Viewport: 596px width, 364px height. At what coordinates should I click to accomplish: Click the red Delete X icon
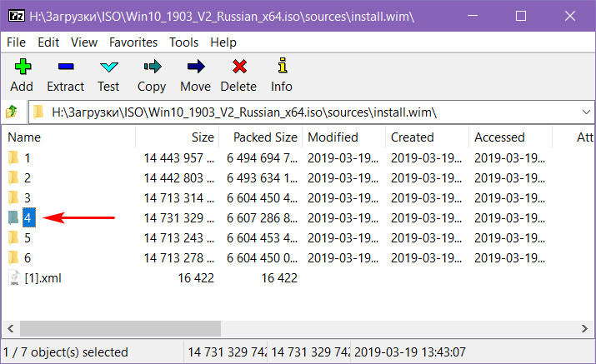click(x=239, y=67)
